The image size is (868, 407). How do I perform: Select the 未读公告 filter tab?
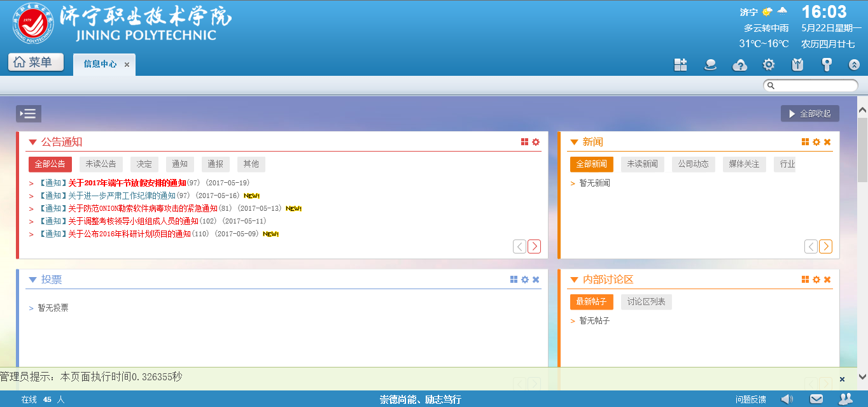point(101,164)
